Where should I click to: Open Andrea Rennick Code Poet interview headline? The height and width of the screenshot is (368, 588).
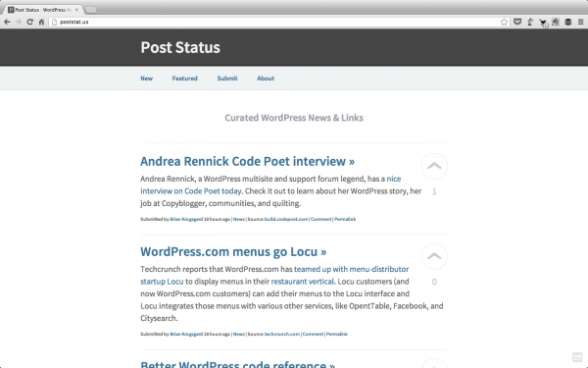(248, 162)
